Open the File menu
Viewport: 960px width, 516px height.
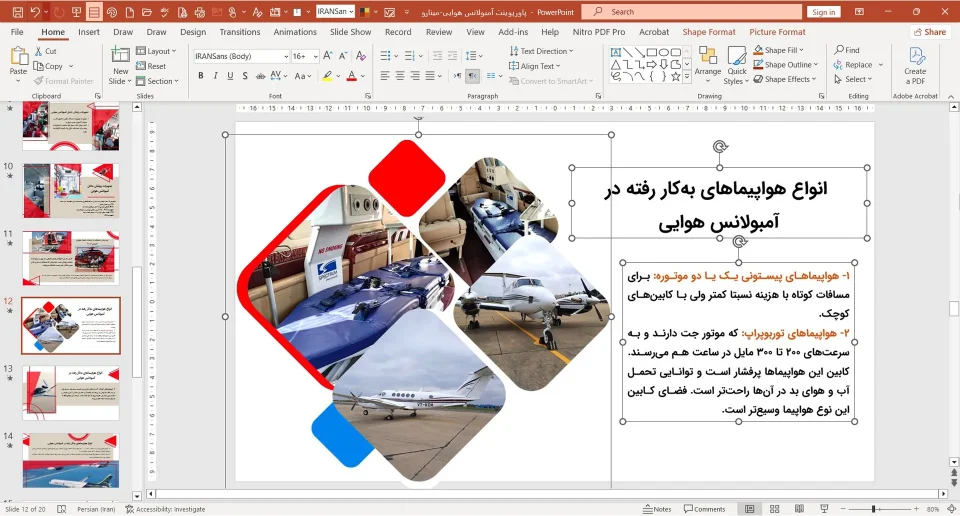(17, 32)
